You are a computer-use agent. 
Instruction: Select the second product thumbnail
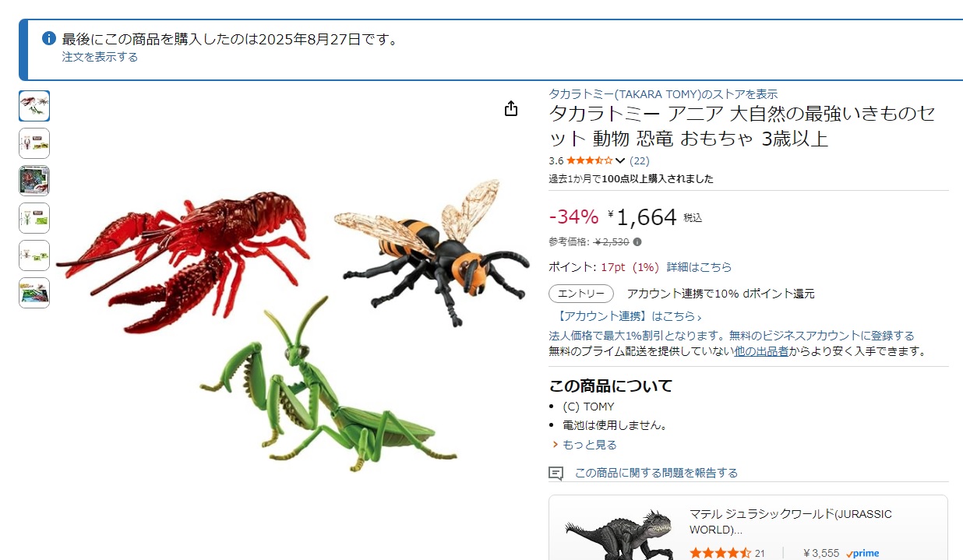pos(34,143)
